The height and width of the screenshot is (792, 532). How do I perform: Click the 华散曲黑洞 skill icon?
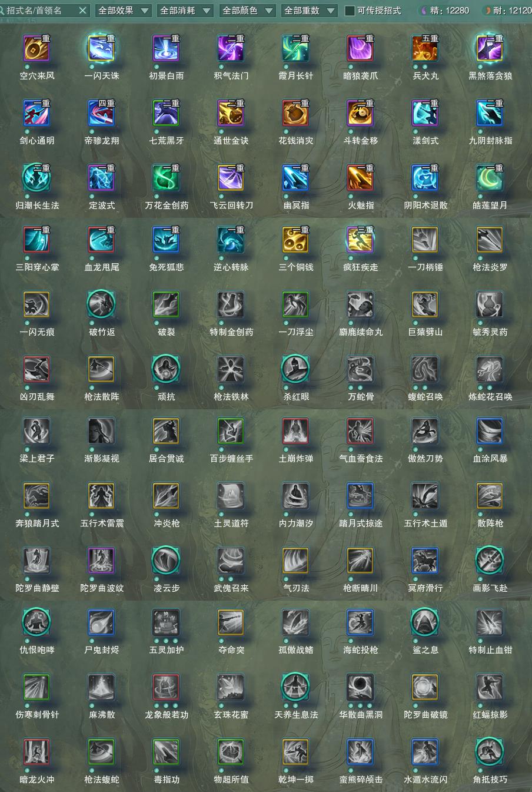(x=360, y=688)
